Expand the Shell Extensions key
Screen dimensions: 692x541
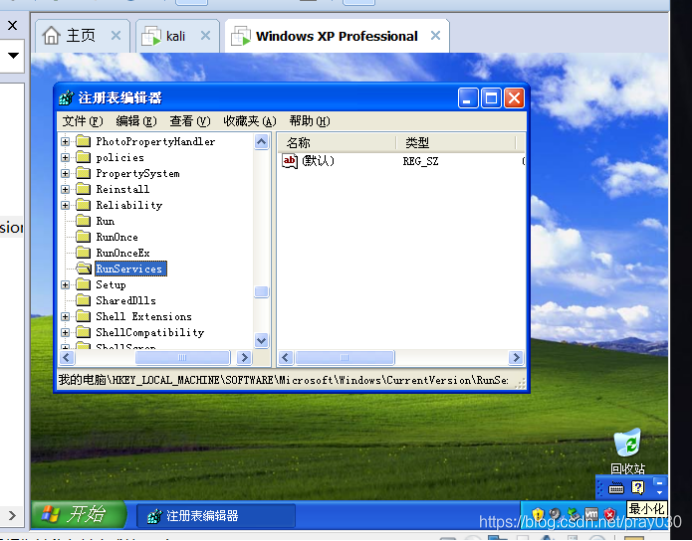point(65,316)
